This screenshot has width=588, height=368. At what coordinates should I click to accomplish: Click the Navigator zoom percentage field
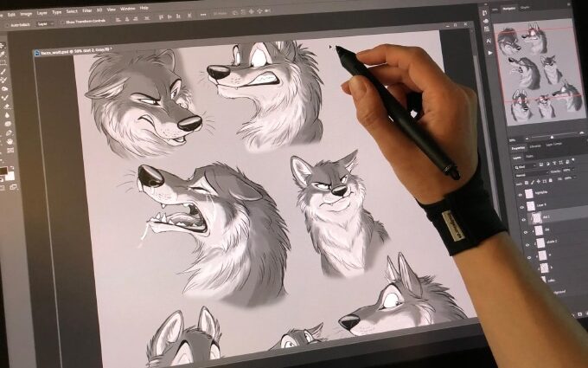pos(513,140)
